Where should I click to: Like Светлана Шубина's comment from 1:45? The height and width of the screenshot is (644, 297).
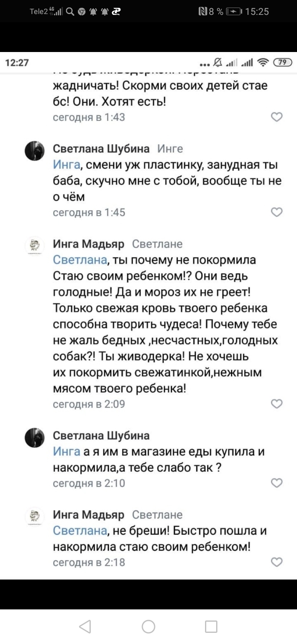(x=277, y=212)
